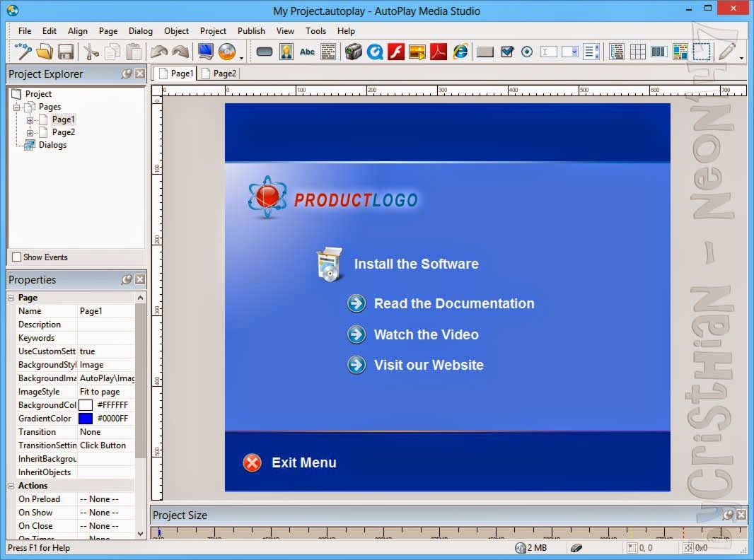This screenshot has height=560, width=754.
Task: Click the Properties scrollbar down arrow
Action: click(141, 533)
